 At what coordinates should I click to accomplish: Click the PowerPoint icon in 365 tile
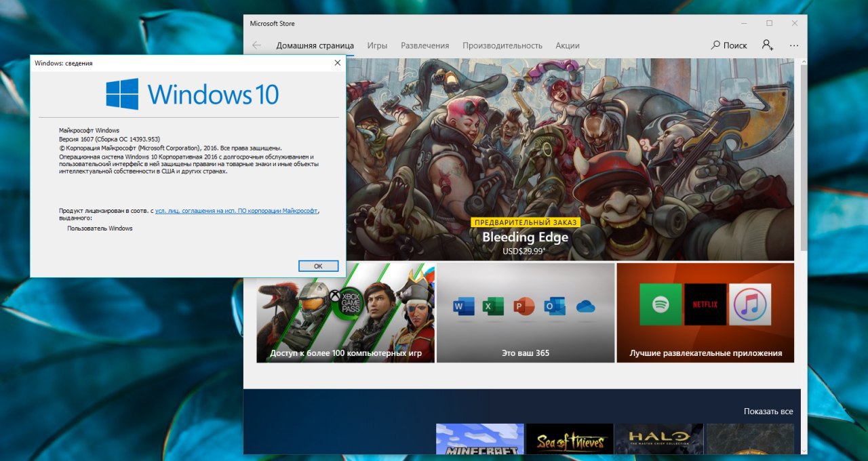(524, 306)
